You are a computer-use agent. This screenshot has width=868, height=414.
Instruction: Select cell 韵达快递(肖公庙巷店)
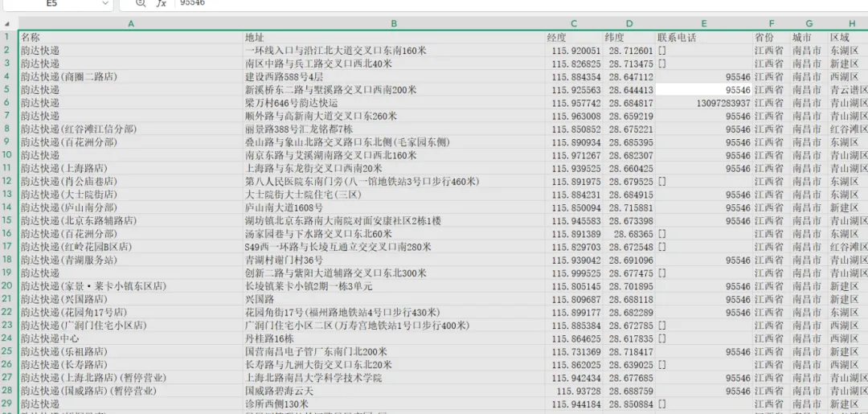pyautogui.click(x=131, y=182)
